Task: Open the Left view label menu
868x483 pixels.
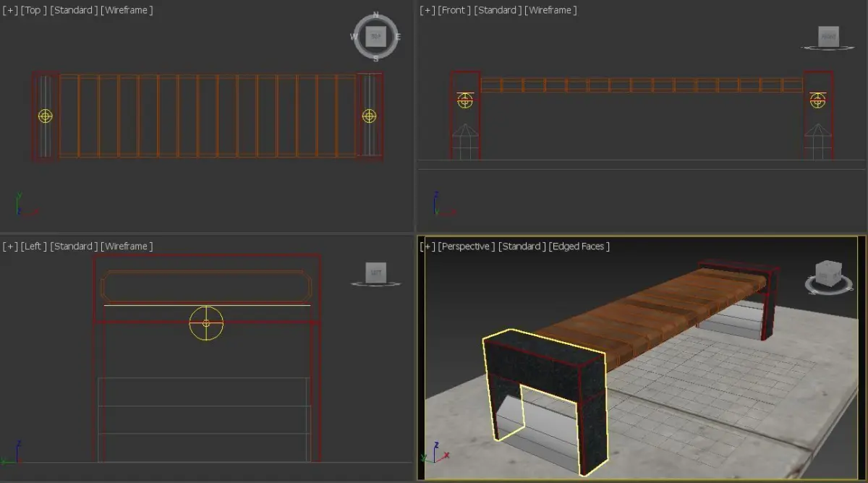Action: (34, 247)
